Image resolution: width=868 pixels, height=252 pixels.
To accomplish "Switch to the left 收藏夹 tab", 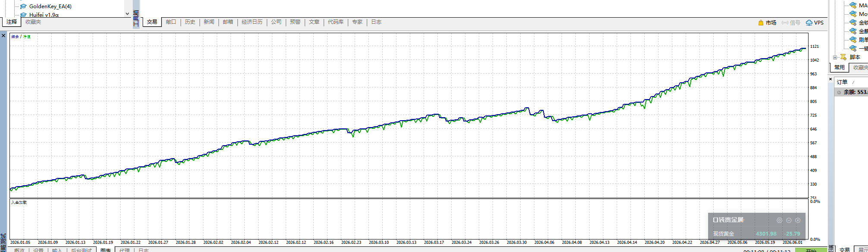I will coord(33,22).
